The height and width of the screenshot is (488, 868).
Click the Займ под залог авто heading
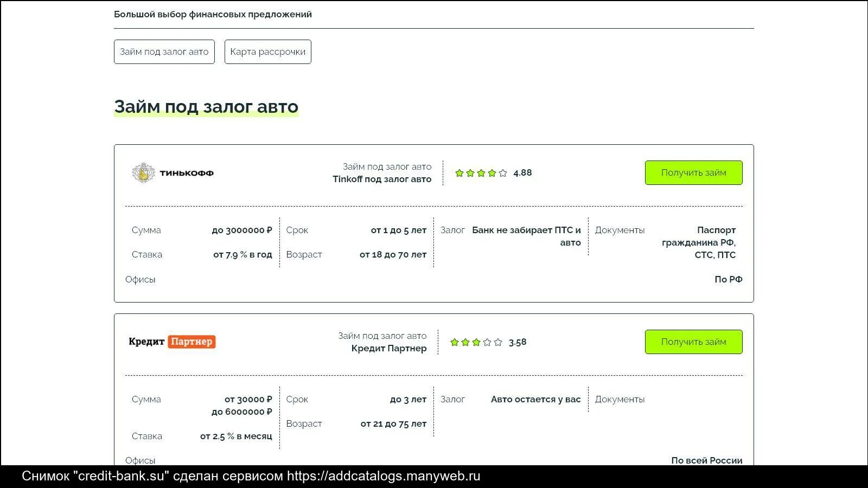tap(206, 107)
